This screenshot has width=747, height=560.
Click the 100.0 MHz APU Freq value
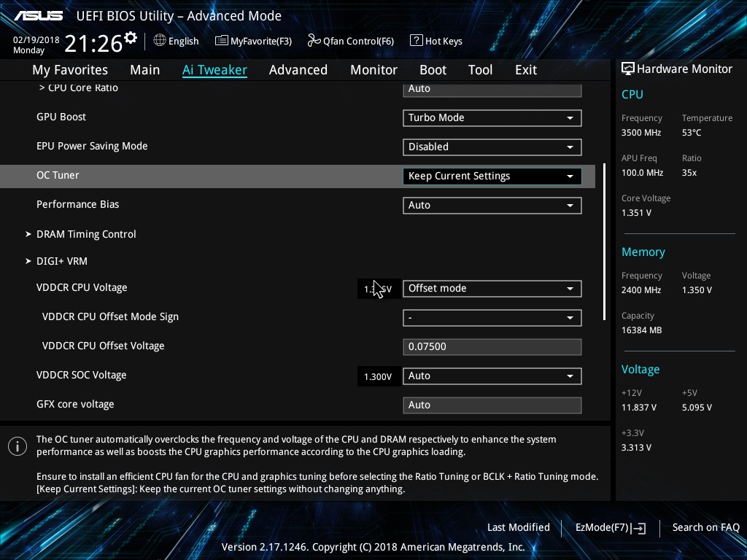[642, 173]
